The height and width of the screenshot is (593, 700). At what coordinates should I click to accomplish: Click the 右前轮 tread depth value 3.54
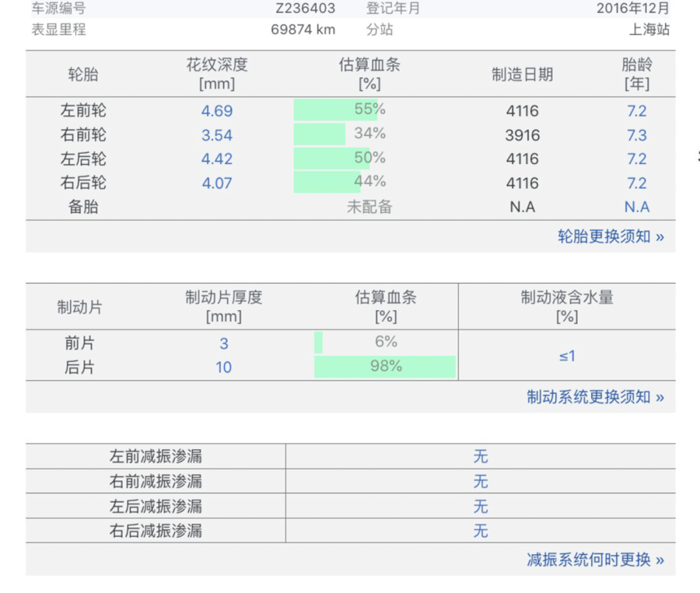click(216, 135)
